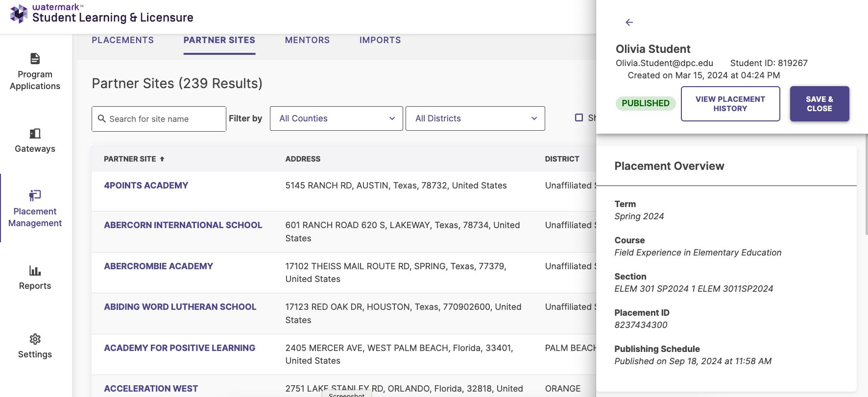
Task: Open ABERCROMBIE ACADEMY site link
Action: click(158, 266)
